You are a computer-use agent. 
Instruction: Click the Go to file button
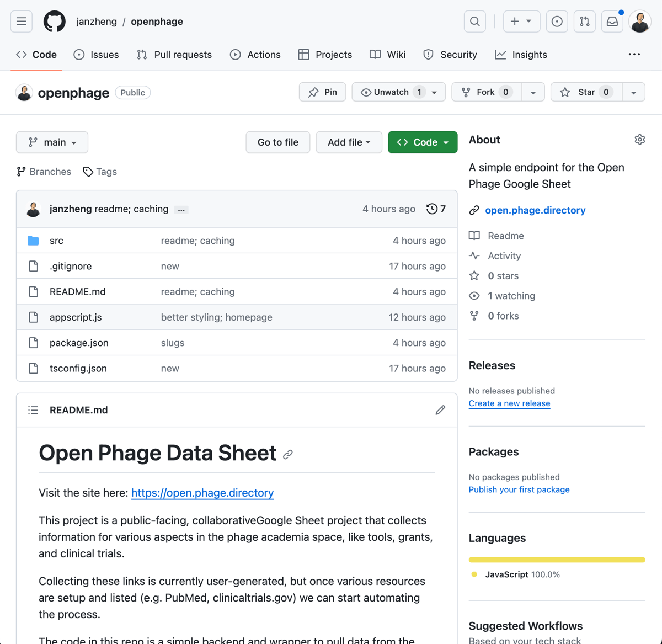[x=278, y=142]
